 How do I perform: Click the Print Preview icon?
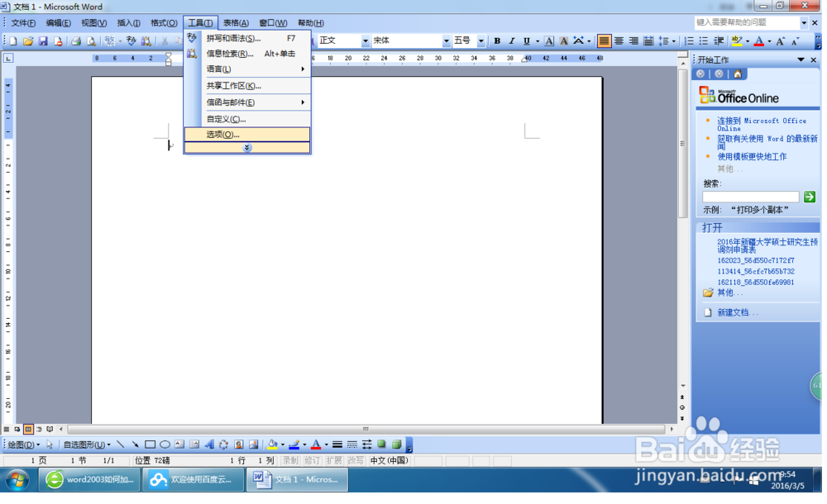[91, 40]
